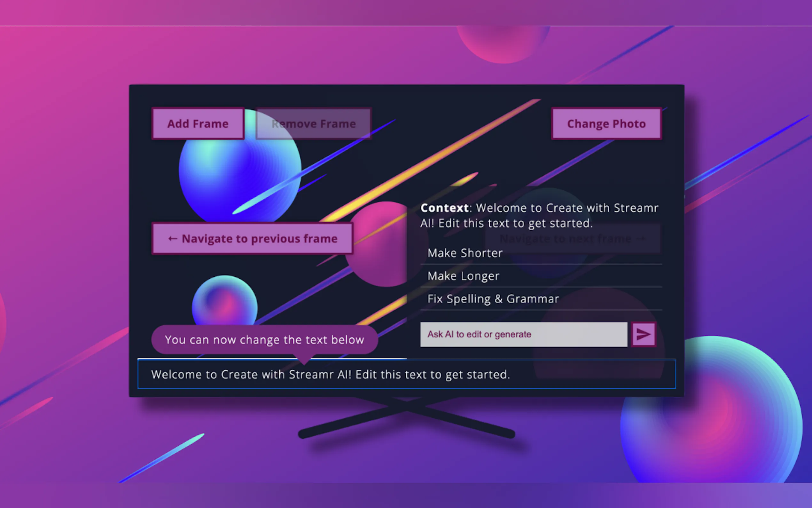
Task: Click the left arrow in the previous frame button
Action: pyautogui.click(x=173, y=239)
